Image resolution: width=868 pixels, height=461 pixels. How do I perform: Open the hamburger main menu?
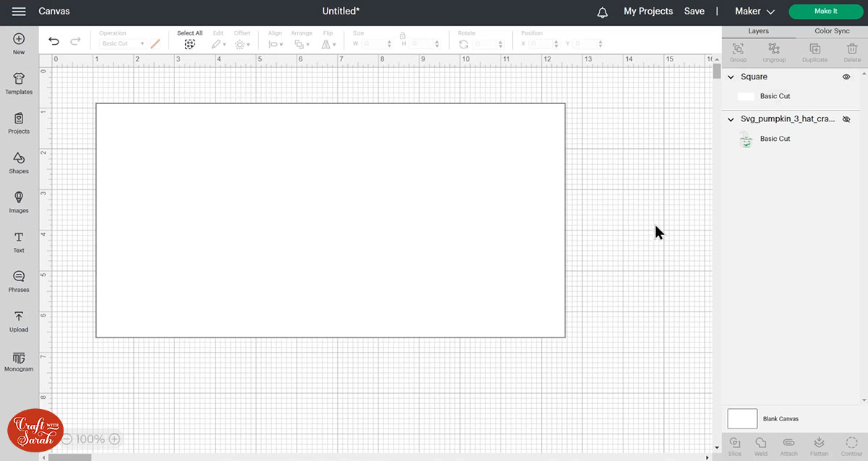click(x=19, y=12)
